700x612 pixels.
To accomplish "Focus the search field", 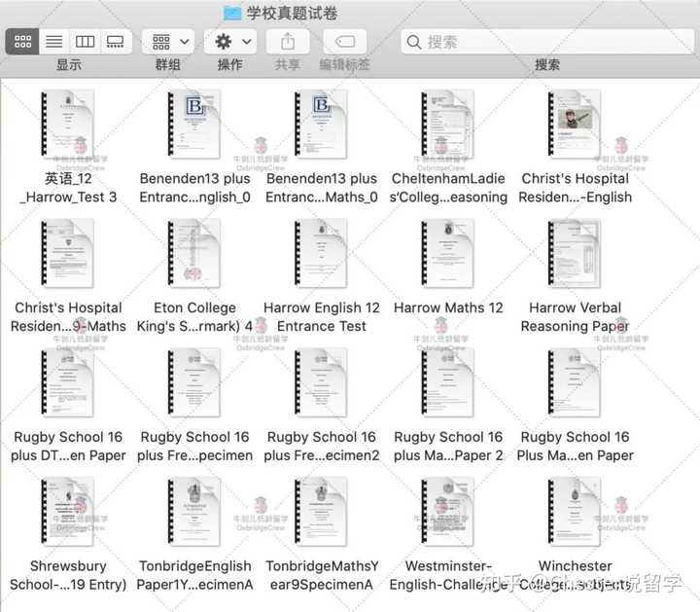I will click(547, 42).
